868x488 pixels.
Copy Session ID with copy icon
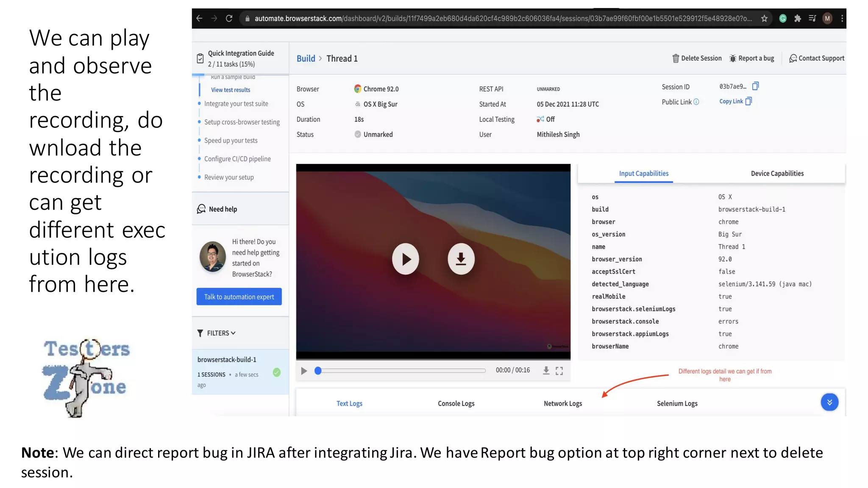tap(755, 86)
